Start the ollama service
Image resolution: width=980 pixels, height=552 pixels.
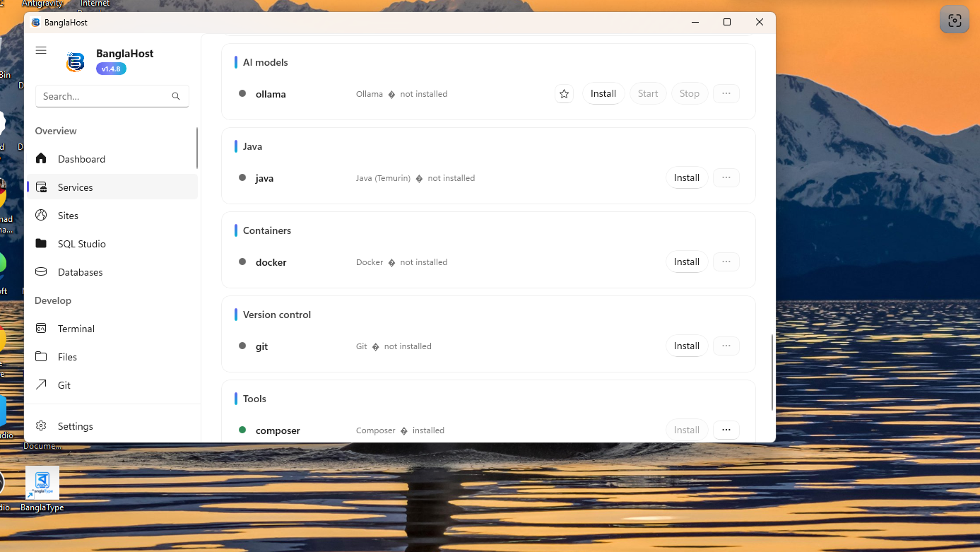[648, 93]
